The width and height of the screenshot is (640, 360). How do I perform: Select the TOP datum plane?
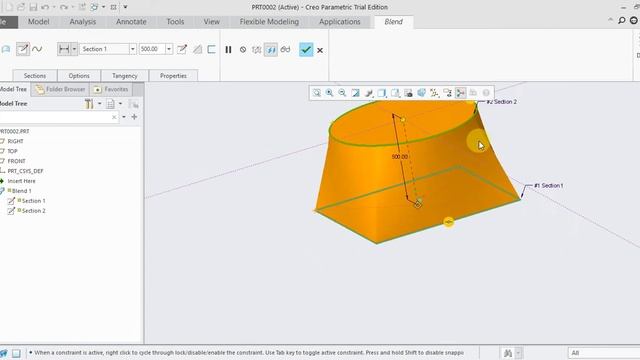(12, 151)
